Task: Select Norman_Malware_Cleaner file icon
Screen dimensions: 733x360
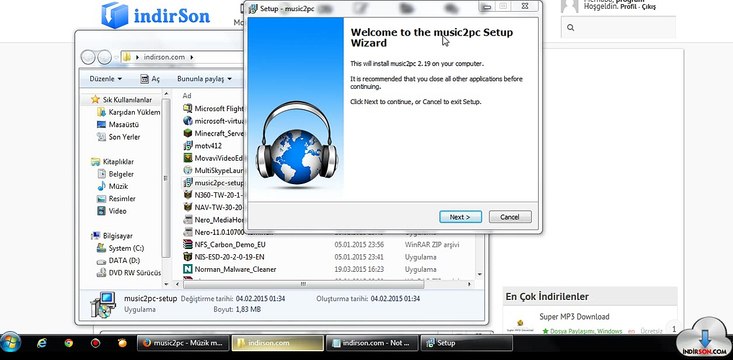Action: tap(188, 269)
